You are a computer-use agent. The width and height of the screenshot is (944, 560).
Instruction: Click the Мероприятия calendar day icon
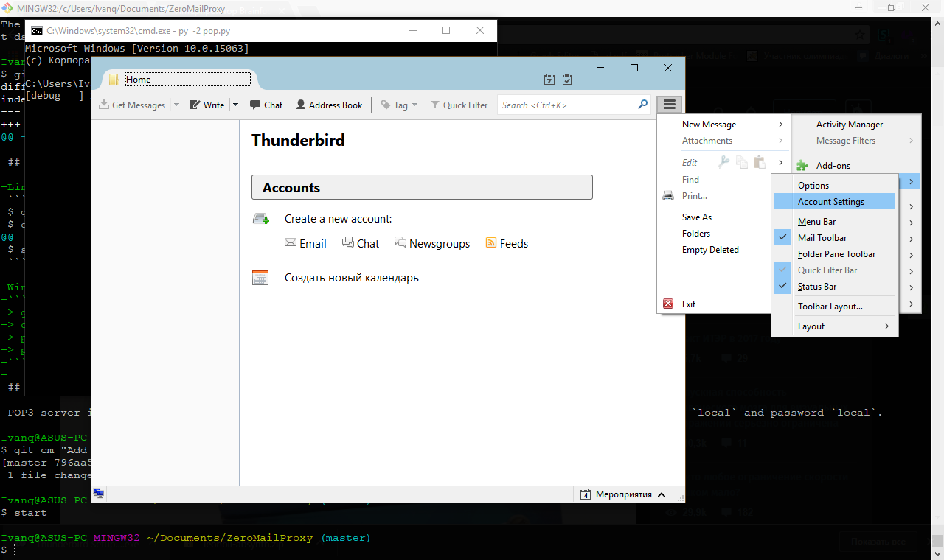(586, 494)
